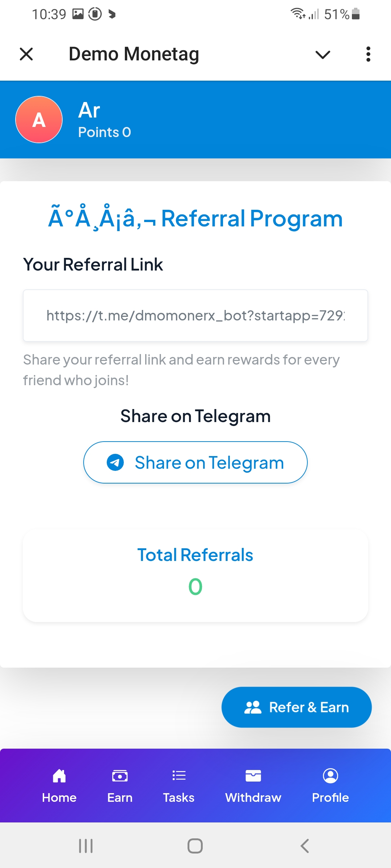Viewport: 391px width, 868px height.
Task: Tap the two-people icon on Refer & Earn
Action: (x=253, y=707)
